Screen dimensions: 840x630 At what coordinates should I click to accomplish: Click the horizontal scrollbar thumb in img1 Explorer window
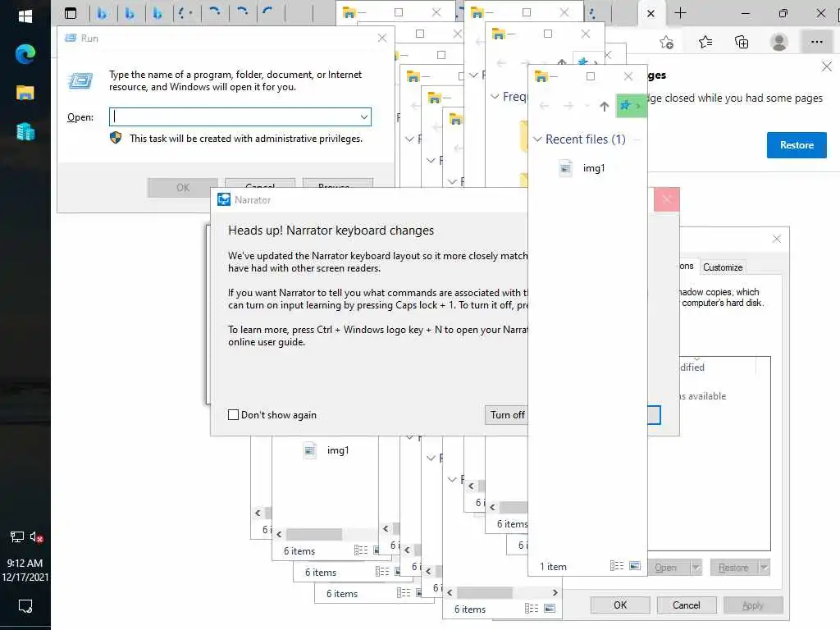point(314,534)
